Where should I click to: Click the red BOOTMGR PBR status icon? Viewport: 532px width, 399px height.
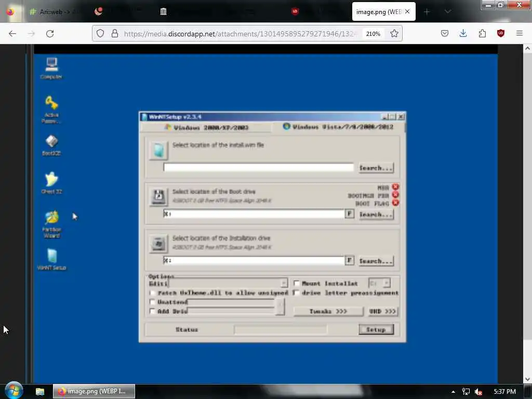pos(395,195)
